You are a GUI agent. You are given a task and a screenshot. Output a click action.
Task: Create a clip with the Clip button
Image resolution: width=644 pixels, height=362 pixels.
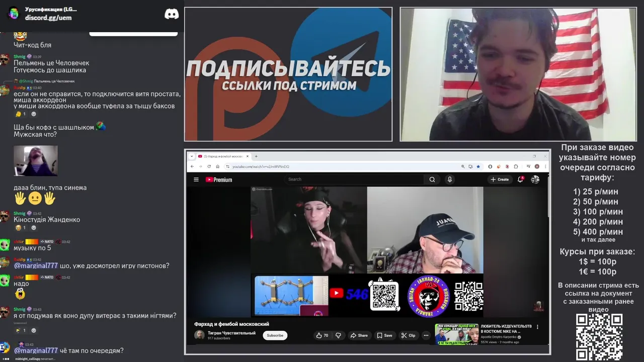pos(409,335)
